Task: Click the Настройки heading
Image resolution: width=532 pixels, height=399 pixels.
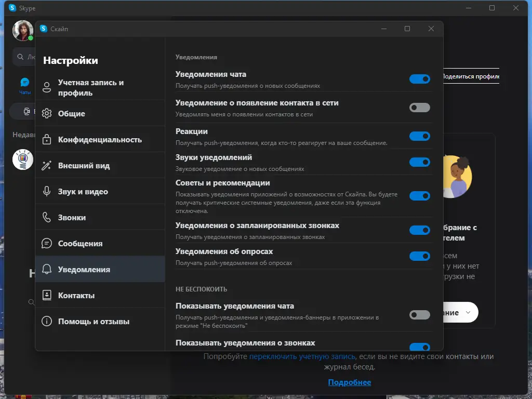Action: 71,60
